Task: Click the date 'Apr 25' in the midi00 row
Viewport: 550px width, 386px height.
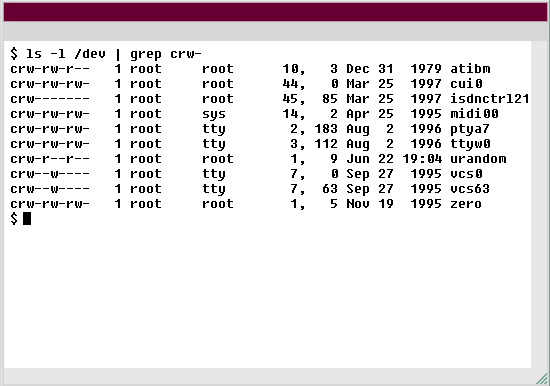Action: pos(370,115)
